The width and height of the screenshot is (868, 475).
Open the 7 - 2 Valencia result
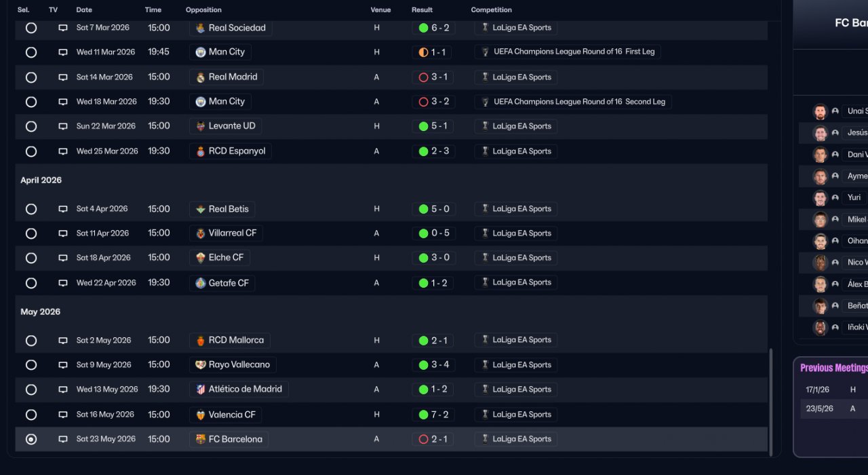click(433, 415)
